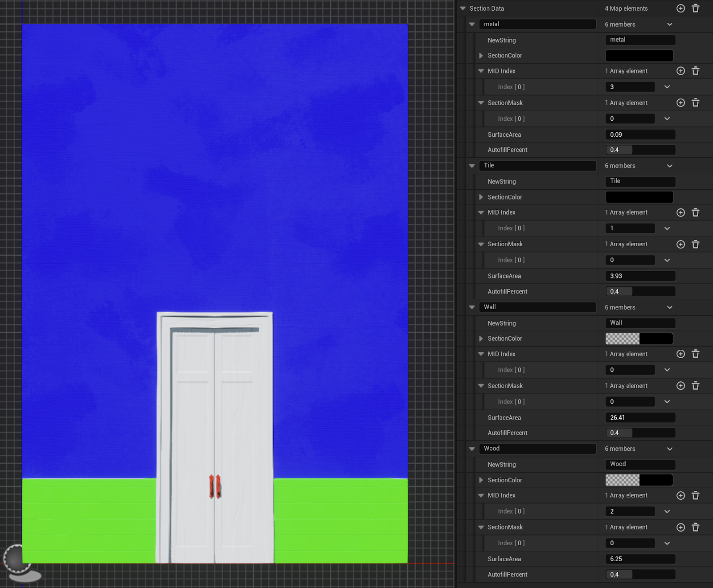Collapse the metal section entry

[x=472, y=24]
